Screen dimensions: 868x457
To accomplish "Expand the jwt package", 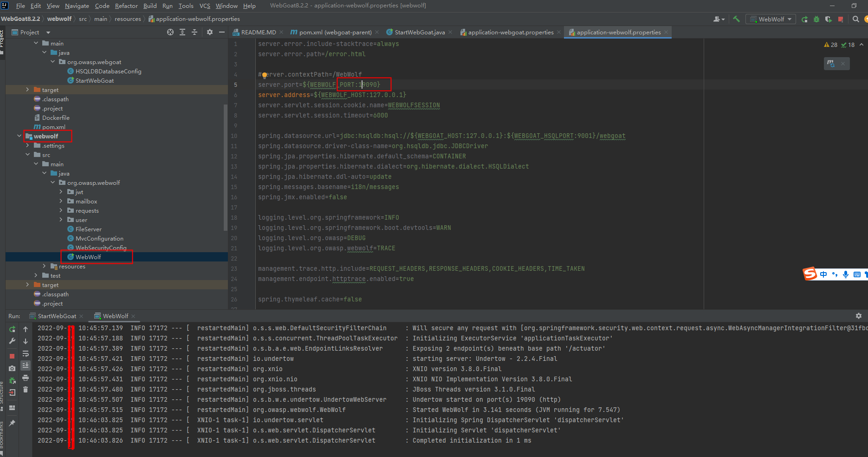I will pyautogui.click(x=61, y=192).
